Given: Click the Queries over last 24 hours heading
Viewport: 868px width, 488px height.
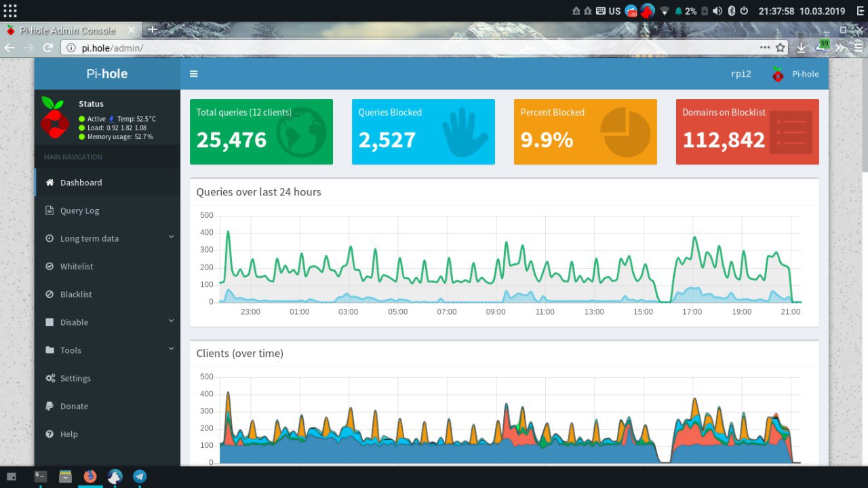Looking at the screenshot, I should [x=258, y=192].
